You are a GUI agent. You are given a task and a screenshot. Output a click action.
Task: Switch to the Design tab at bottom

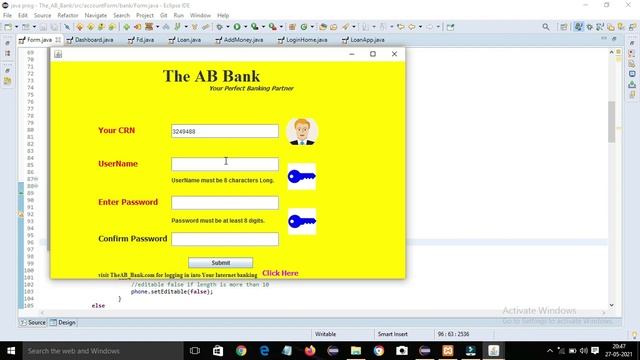63,322
